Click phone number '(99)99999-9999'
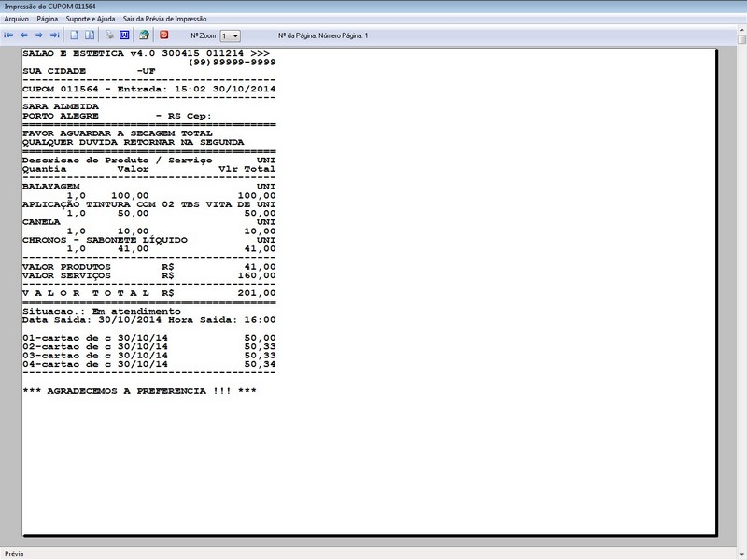The width and height of the screenshot is (747, 560). [232, 63]
